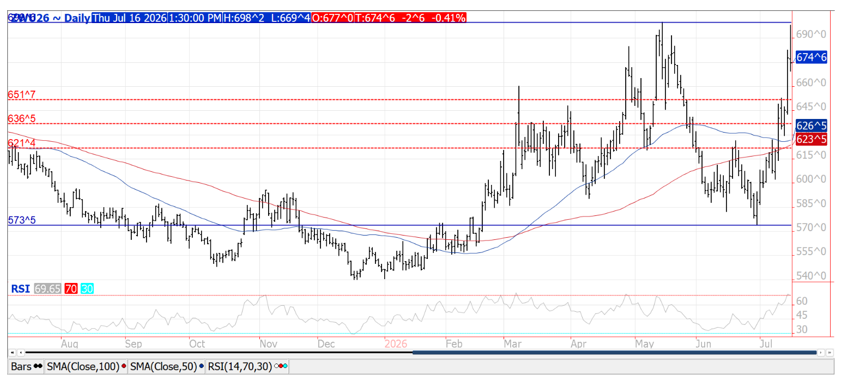Click the Thu Jul 16 2026 date header
The image size is (847, 382).
tap(130, 18)
